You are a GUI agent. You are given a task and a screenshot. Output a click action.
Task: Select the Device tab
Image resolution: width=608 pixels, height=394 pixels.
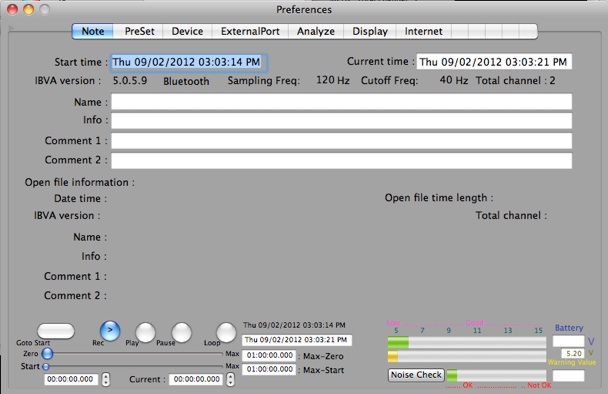(187, 31)
